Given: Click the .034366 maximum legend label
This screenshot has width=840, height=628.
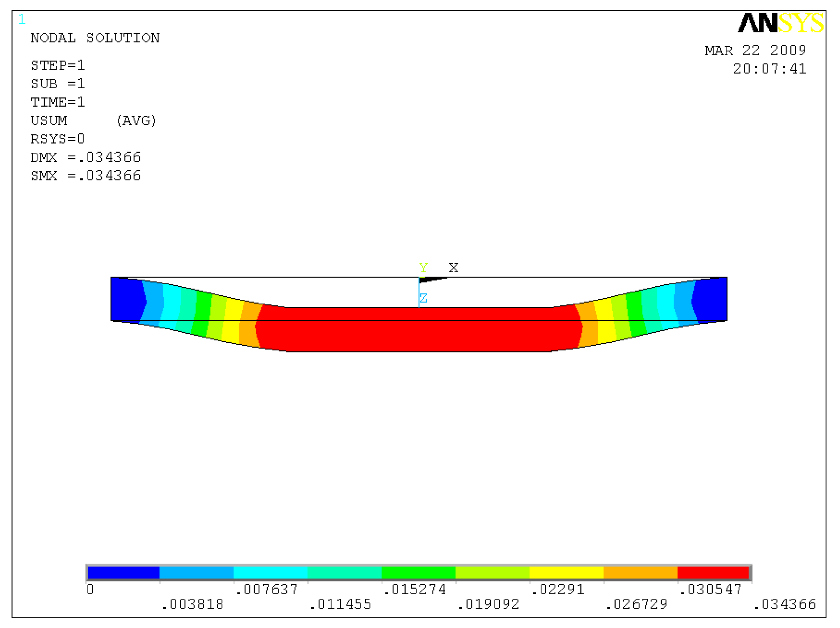Looking at the screenshot, I should pyautogui.click(x=784, y=604).
